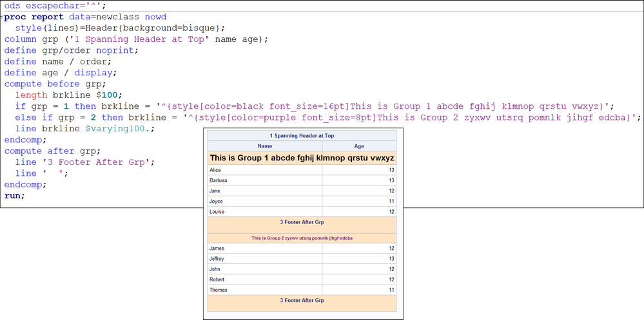Click the 'Age' column header
This screenshot has width=644, height=320.
[x=359, y=146]
